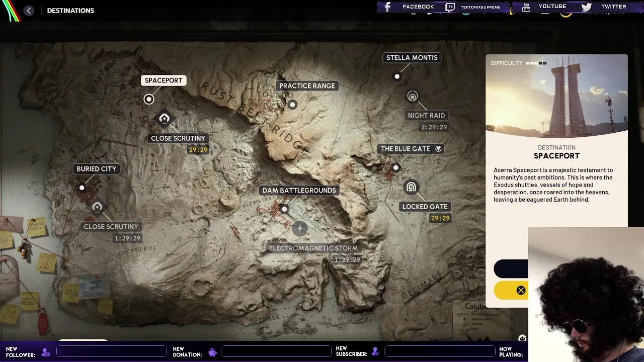Click the Close Scrutiny icon below Buried City
The height and width of the screenshot is (362, 644).
[x=97, y=207]
